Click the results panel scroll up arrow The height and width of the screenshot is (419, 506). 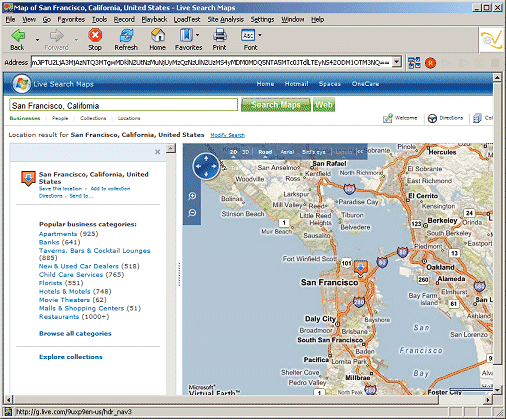171,148
